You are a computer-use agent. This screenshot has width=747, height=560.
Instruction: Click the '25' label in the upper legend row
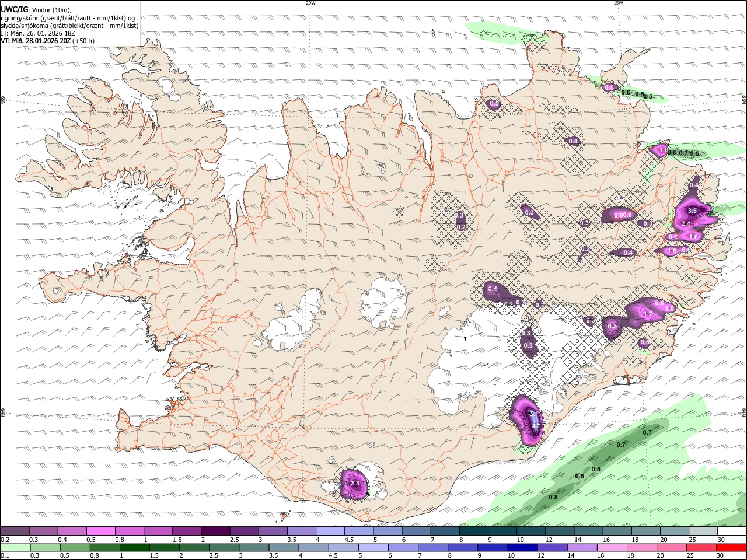point(693,540)
